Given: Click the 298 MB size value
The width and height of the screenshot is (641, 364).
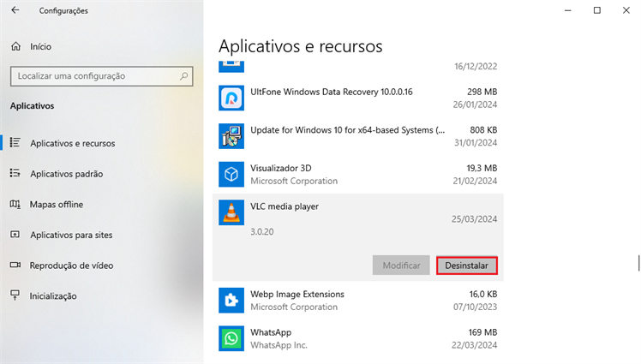Looking at the screenshot, I should 482,92.
